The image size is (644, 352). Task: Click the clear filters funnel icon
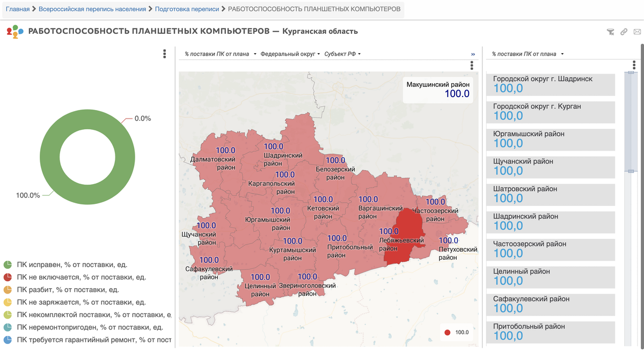tap(610, 32)
